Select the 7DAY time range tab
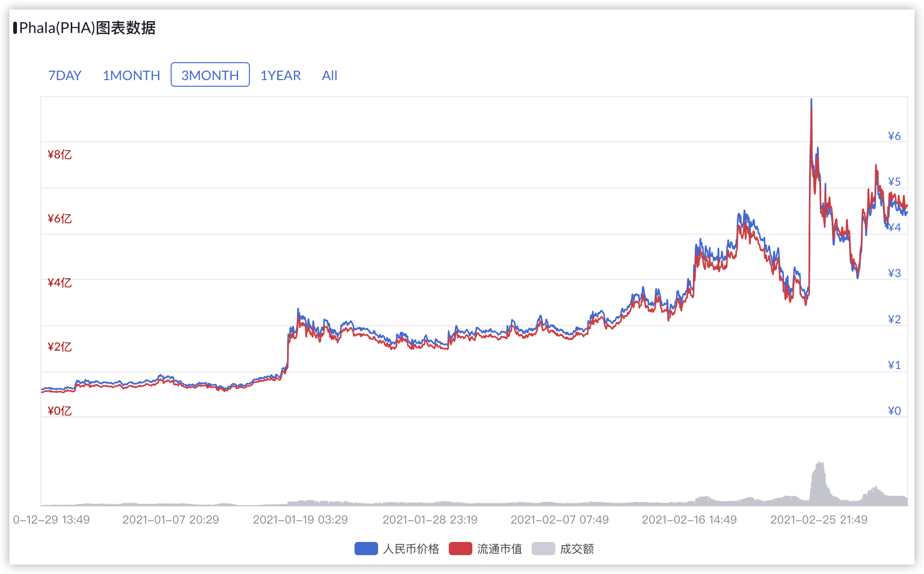924x574 pixels. 65,75
